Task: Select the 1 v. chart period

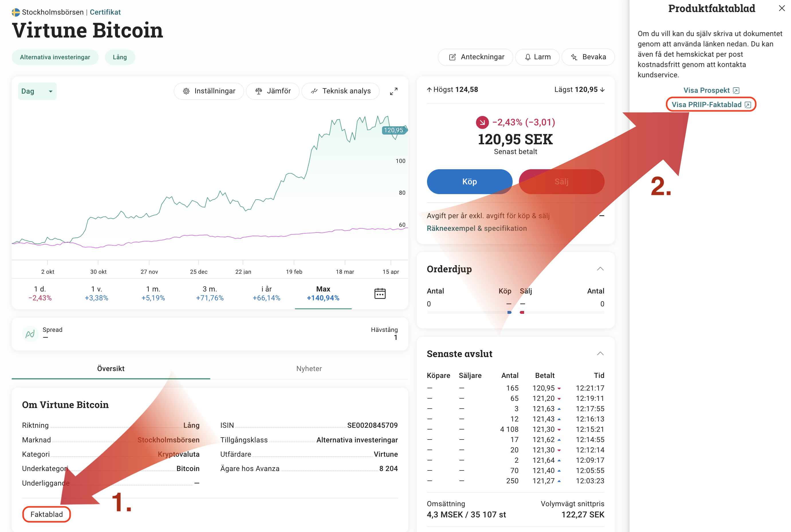Action: coord(97,293)
